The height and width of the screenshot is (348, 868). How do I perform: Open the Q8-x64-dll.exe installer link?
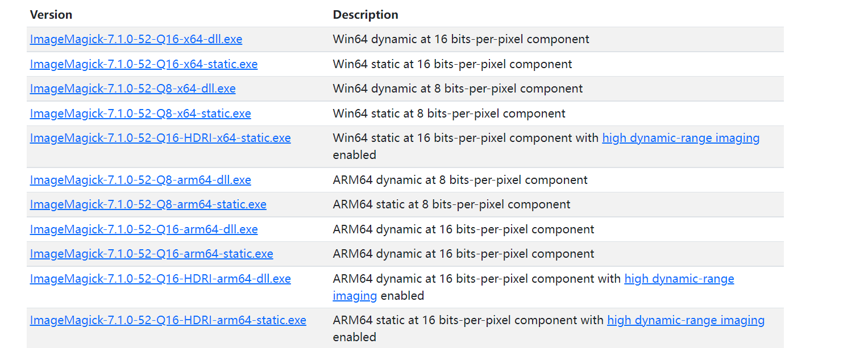point(132,89)
